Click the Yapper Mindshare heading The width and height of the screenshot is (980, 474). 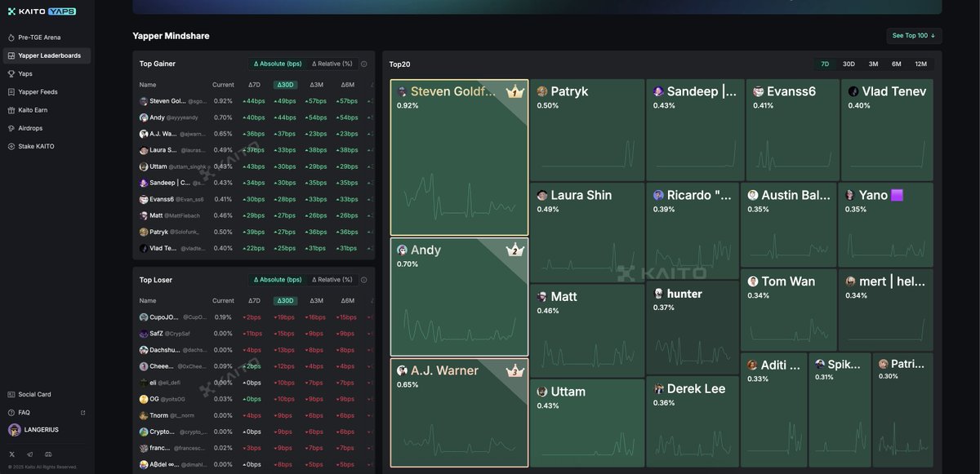[171, 36]
